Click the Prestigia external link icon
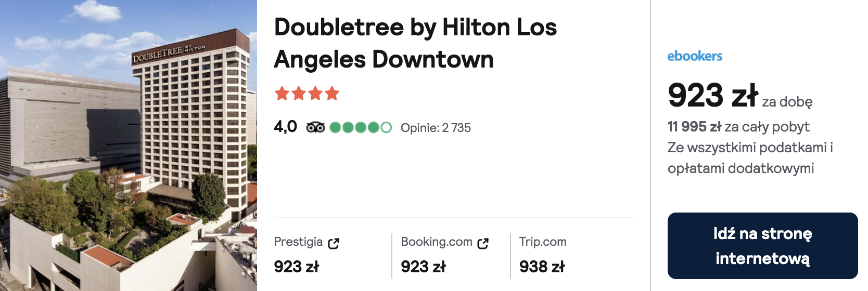 click(334, 243)
